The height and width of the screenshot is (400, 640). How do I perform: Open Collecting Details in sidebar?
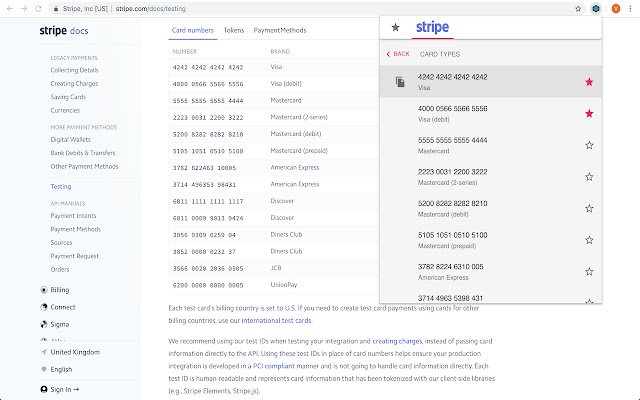pos(74,70)
